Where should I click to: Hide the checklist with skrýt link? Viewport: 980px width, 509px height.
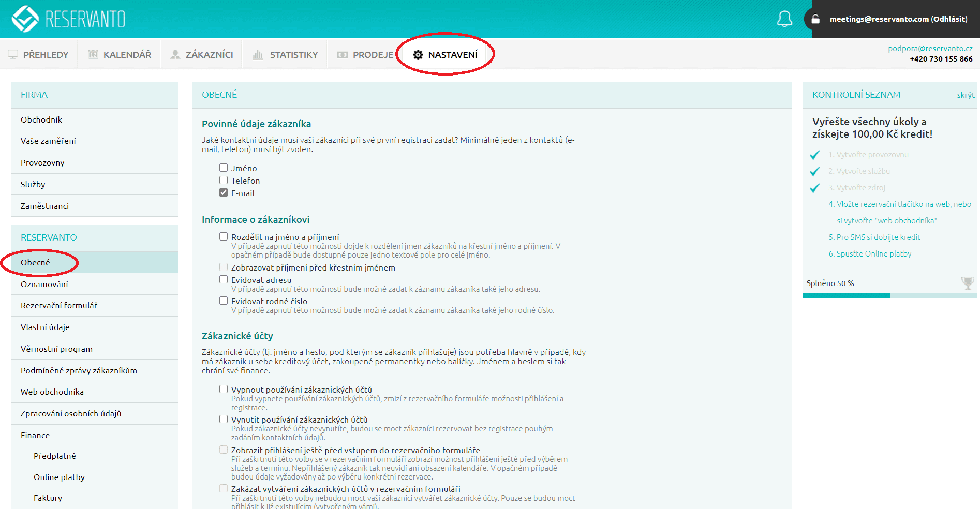pos(965,95)
